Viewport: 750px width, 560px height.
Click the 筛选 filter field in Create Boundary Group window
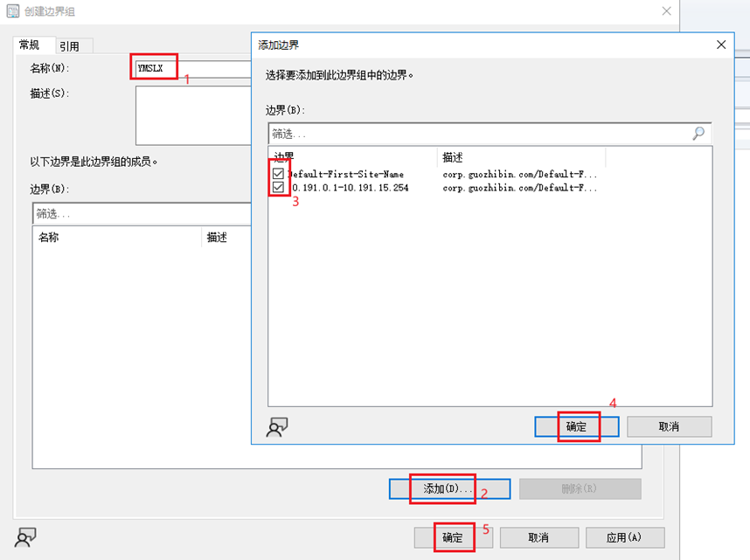click(x=142, y=214)
